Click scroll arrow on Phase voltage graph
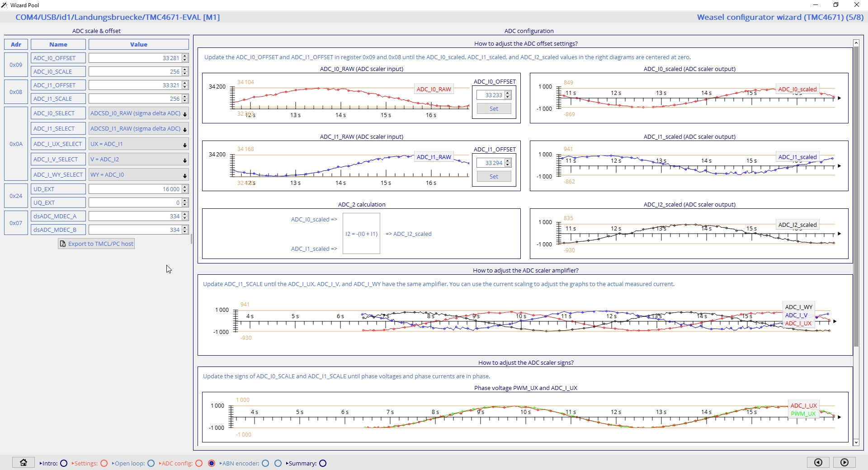The height and width of the screenshot is (470, 868). pos(839,417)
